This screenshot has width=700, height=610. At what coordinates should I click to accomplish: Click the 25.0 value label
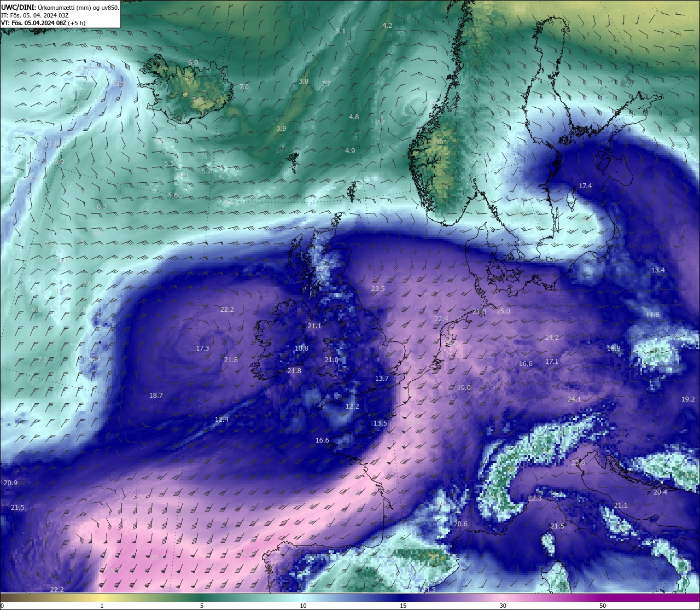(x=503, y=311)
